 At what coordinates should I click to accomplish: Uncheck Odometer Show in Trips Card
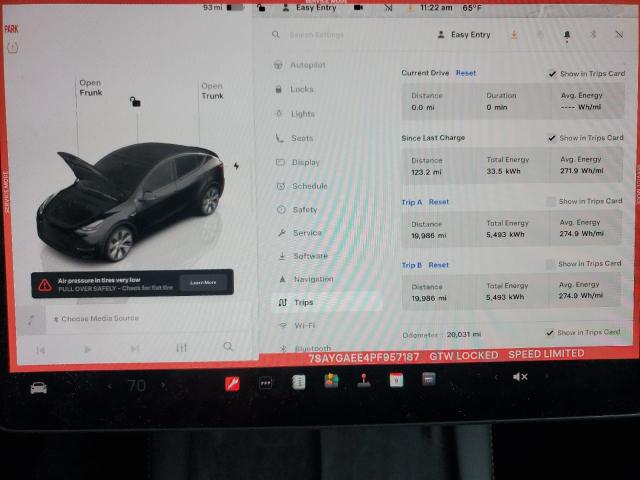[x=550, y=333]
